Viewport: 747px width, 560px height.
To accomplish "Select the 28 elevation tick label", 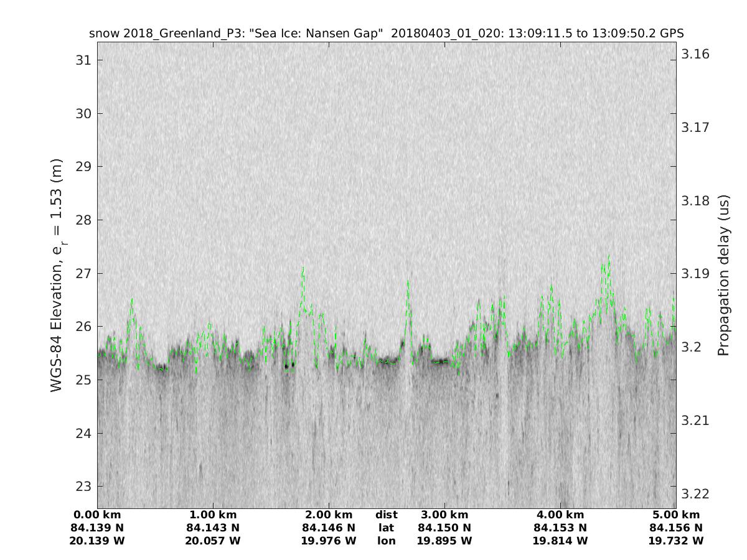I will (x=82, y=220).
